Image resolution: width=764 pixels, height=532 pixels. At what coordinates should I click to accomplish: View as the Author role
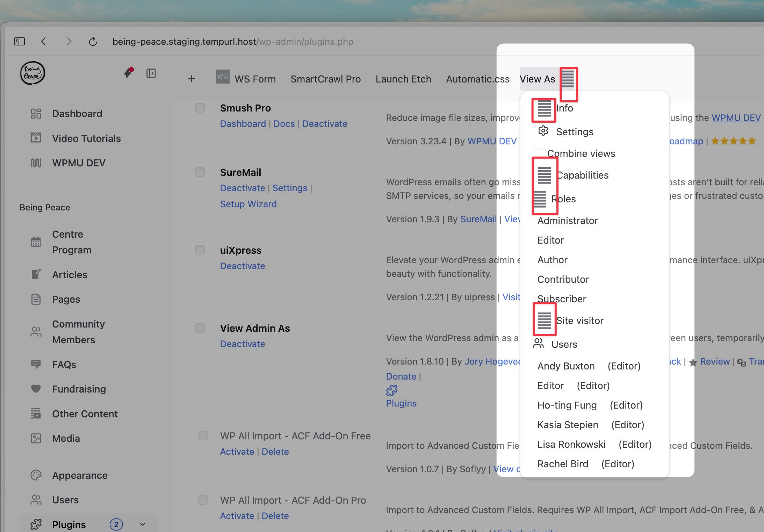click(552, 260)
